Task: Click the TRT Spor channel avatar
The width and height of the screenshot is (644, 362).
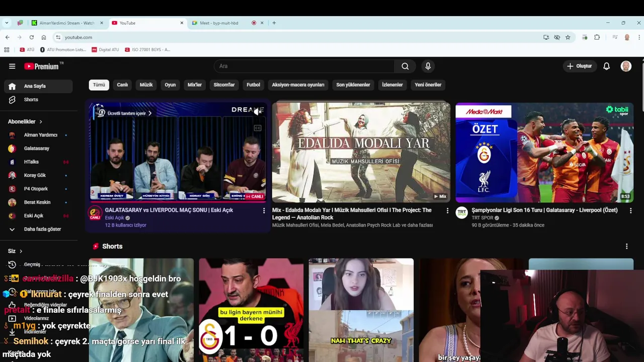Action: coord(462,213)
